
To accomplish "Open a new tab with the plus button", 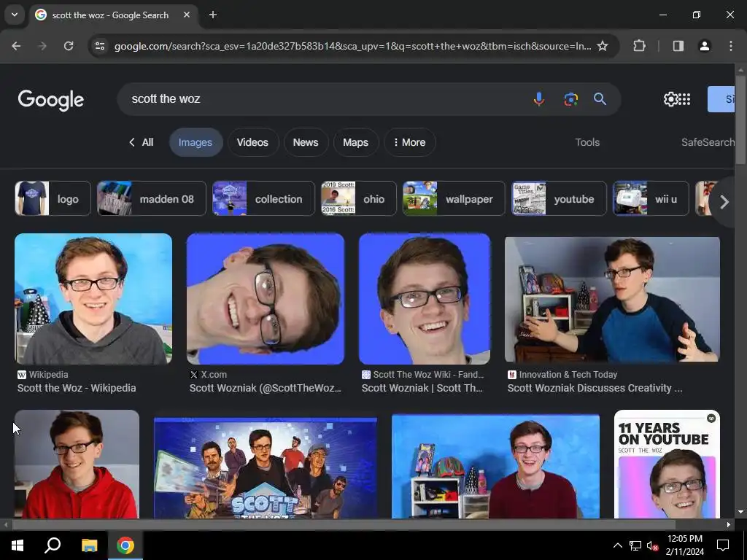I will pyautogui.click(x=213, y=15).
